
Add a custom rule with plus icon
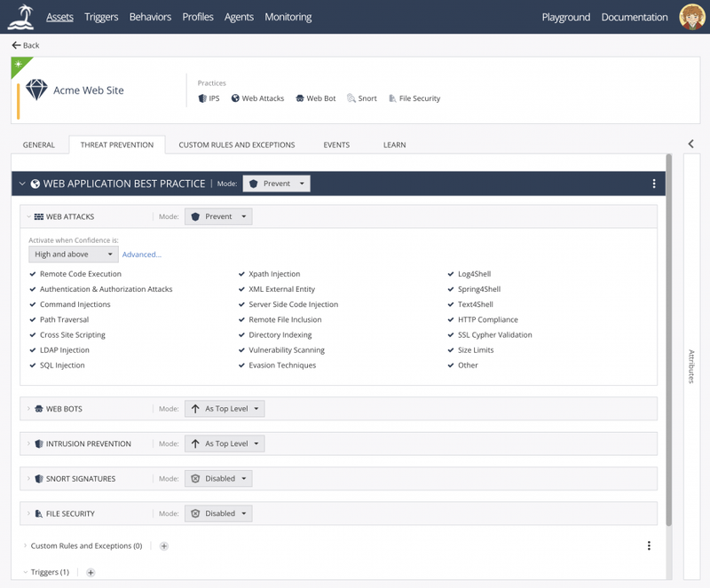[x=164, y=546]
